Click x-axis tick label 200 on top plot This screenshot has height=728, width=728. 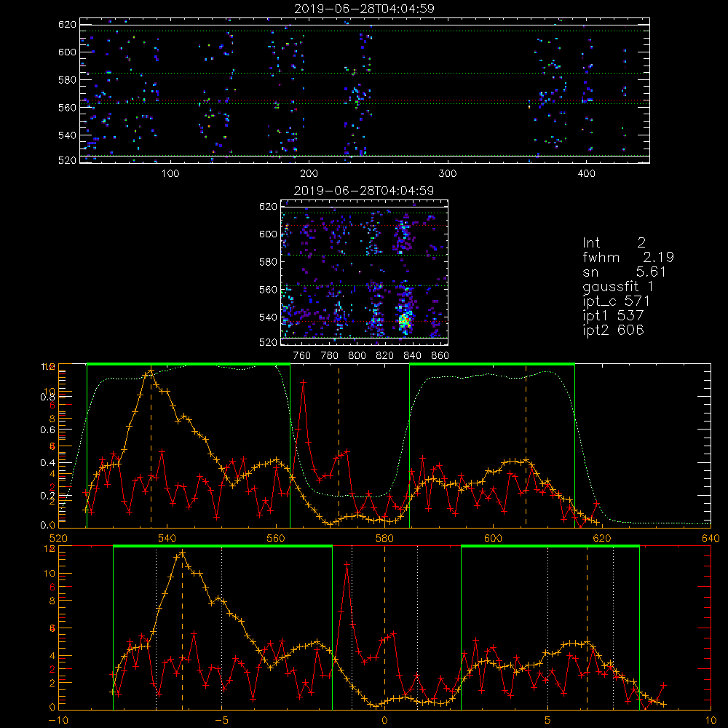click(x=309, y=174)
